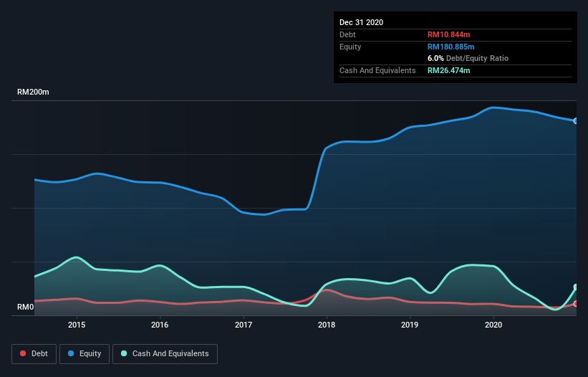Click the tooltip Debt row label
The width and height of the screenshot is (588, 377).
(347, 34)
